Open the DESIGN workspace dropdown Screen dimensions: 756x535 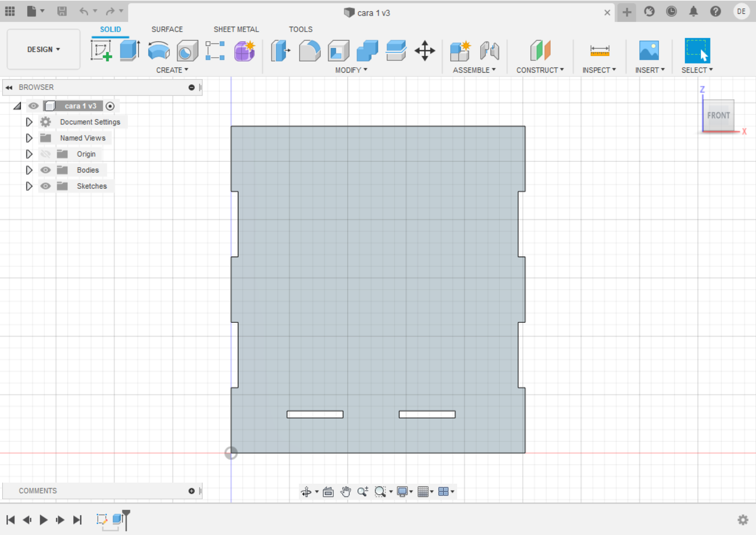coord(43,49)
